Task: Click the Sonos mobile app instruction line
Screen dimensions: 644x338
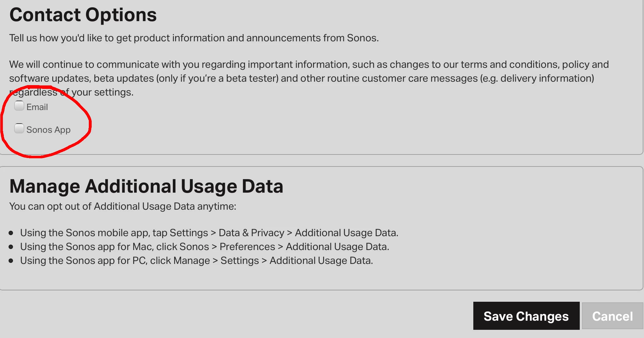Action: (x=209, y=233)
